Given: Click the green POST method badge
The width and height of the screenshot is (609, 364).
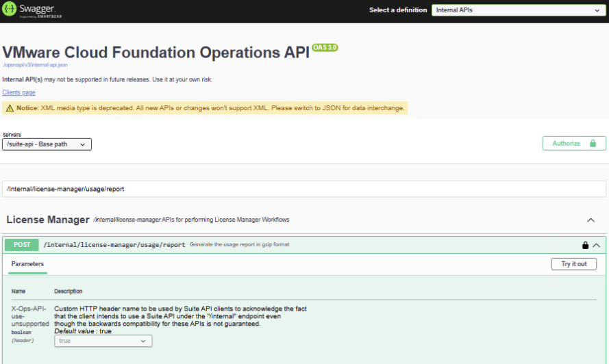Looking at the screenshot, I should pyautogui.click(x=22, y=245).
